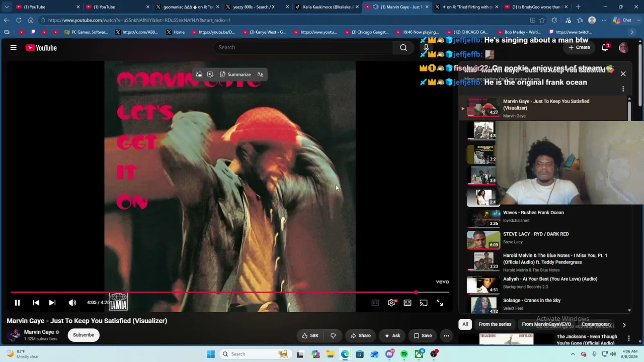Select Aaliyah - At Your Best video
Screen dimensions: 644x362
(x=550, y=279)
